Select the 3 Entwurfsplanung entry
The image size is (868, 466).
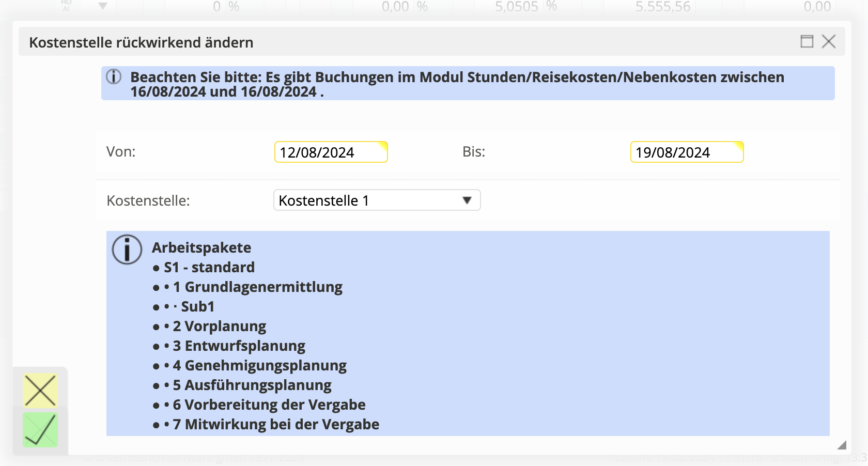[239, 346]
